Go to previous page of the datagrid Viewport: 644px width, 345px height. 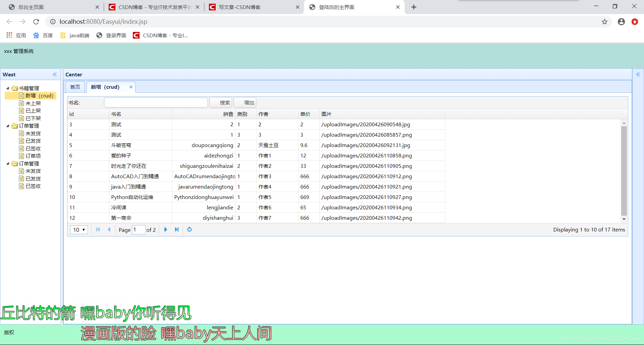tap(109, 229)
